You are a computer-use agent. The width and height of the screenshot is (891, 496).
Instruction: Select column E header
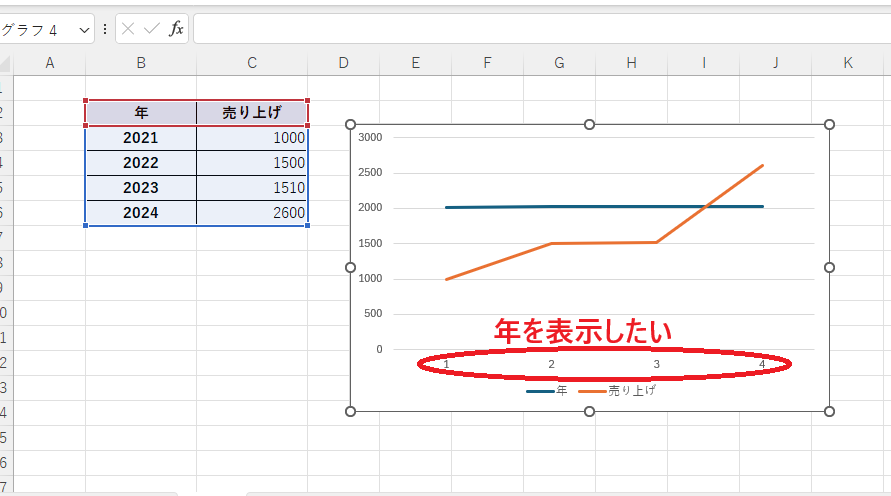pyautogui.click(x=415, y=63)
